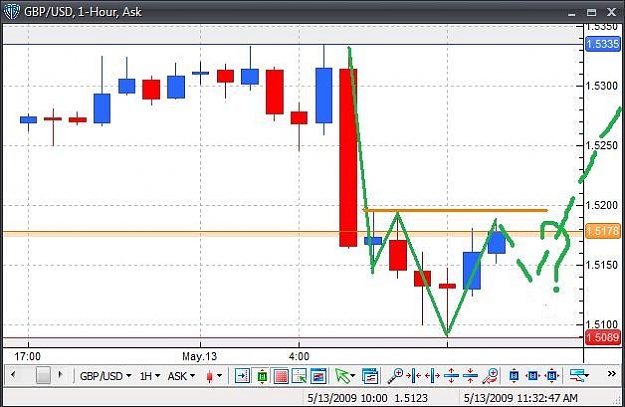Open the candlestick chart type dropdown
This screenshot has height=407, width=625.
pyautogui.click(x=214, y=376)
